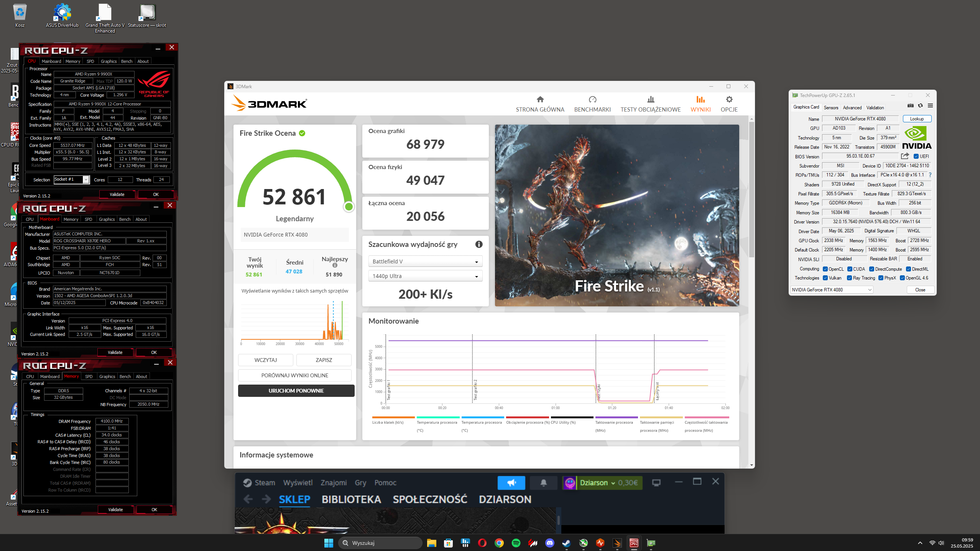Toggle the UEFI checkbox in GPU-Z
Viewport: 980px width, 551px height.
[916, 156]
